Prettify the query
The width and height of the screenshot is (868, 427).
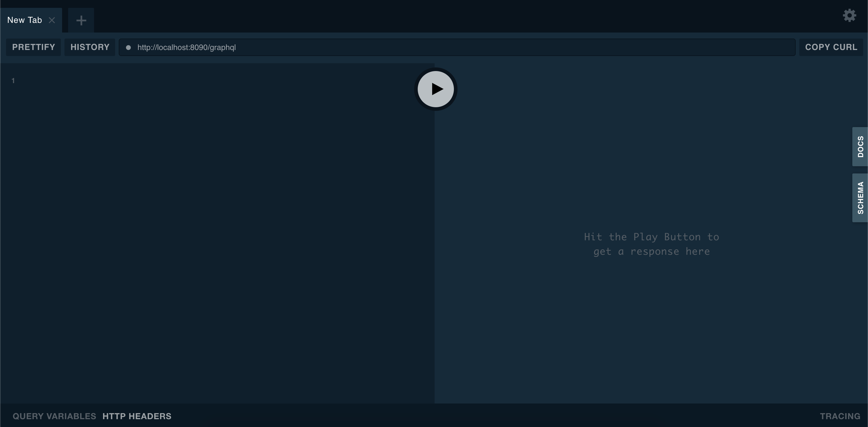tap(33, 47)
